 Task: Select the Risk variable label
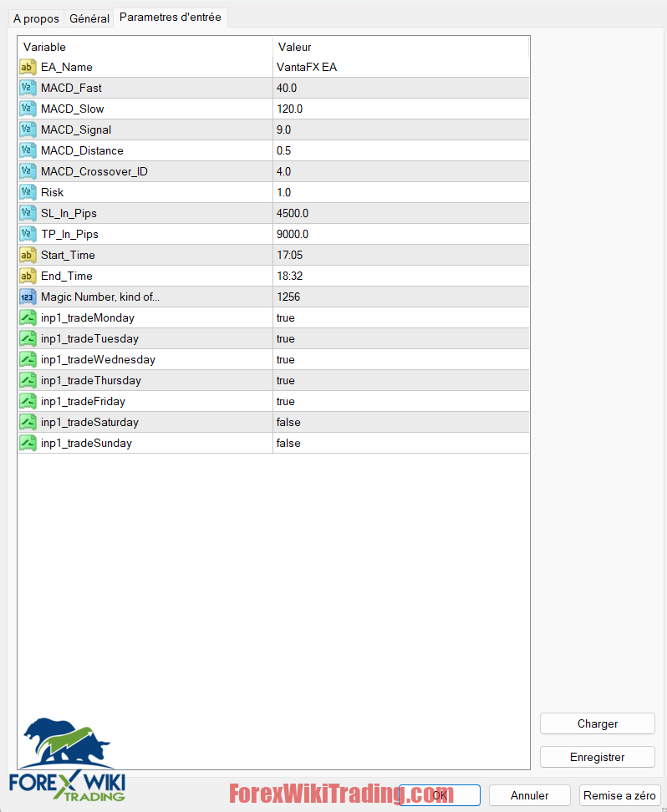click(x=53, y=193)
